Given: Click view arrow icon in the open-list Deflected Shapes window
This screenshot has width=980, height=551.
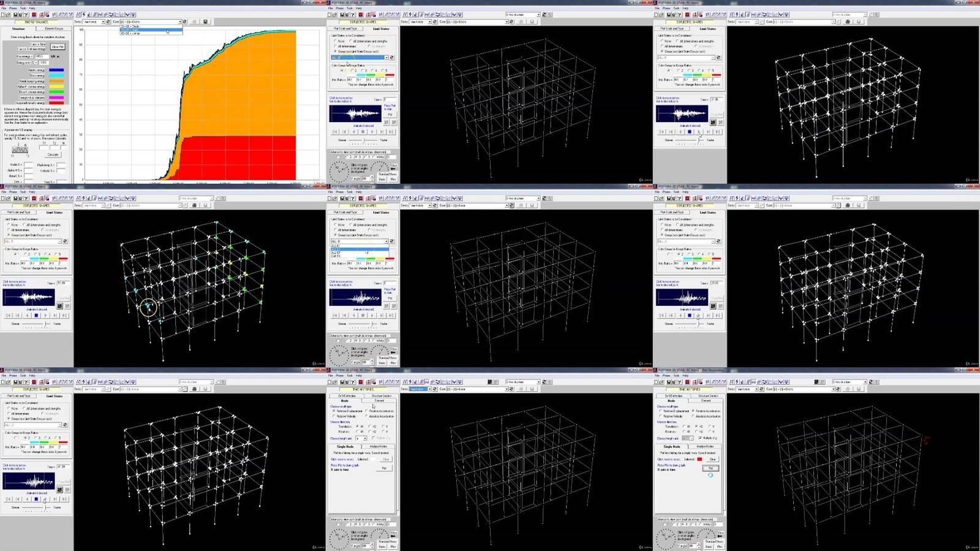Looking at the screenshot, I should tap(393, 352).
